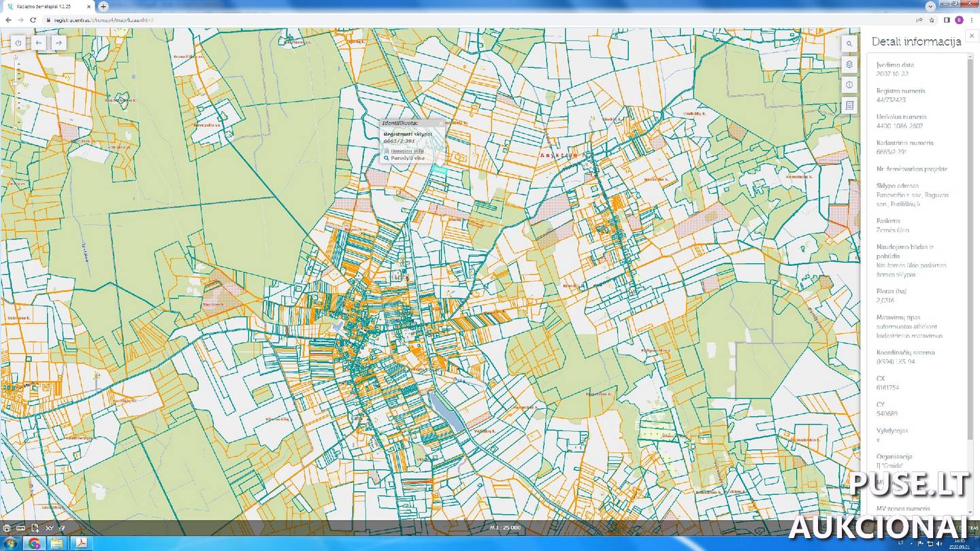Activate the info identify tool
This screenshot has width=980, height=551.
click(849, 85)
